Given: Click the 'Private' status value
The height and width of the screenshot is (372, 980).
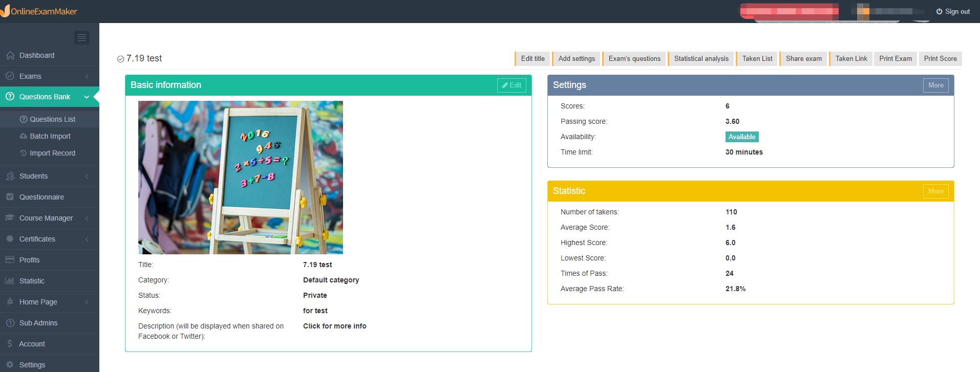Looking at the screenshot, I should coord(315,295).
